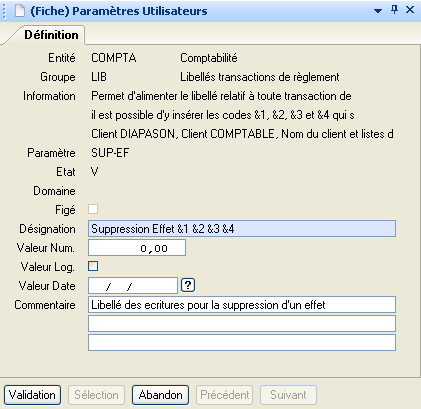This screenshot has width=421, height=409.
Task: Go to Précédent record
Action: point(224,395)
